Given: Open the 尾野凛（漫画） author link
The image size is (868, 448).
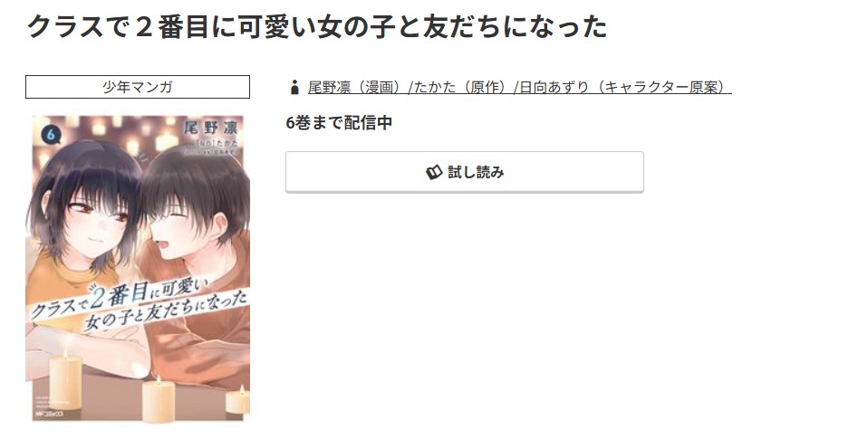Looking at the screenshot, I should pos(354,88).
